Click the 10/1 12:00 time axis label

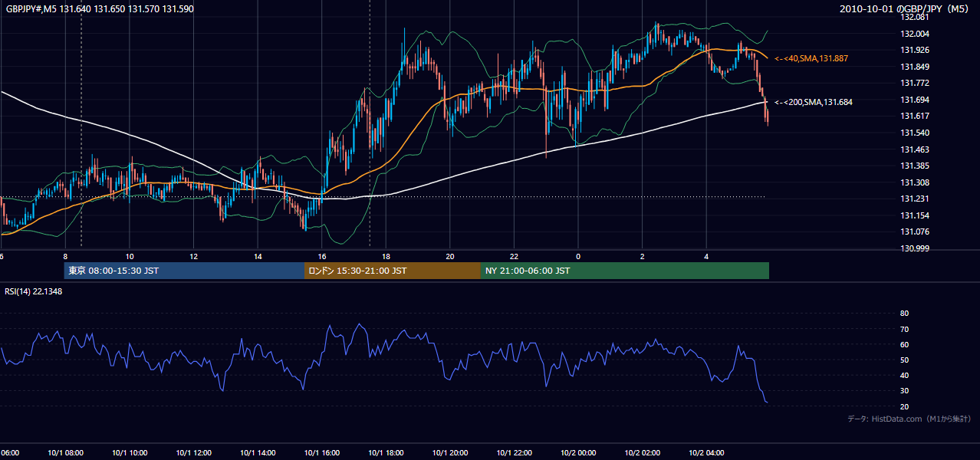193,452
